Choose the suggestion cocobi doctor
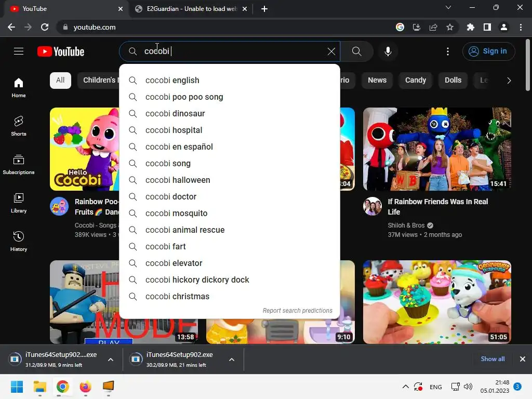Image resolution: width=532 pixels, height=399 pixels. [x=230, y=197]
